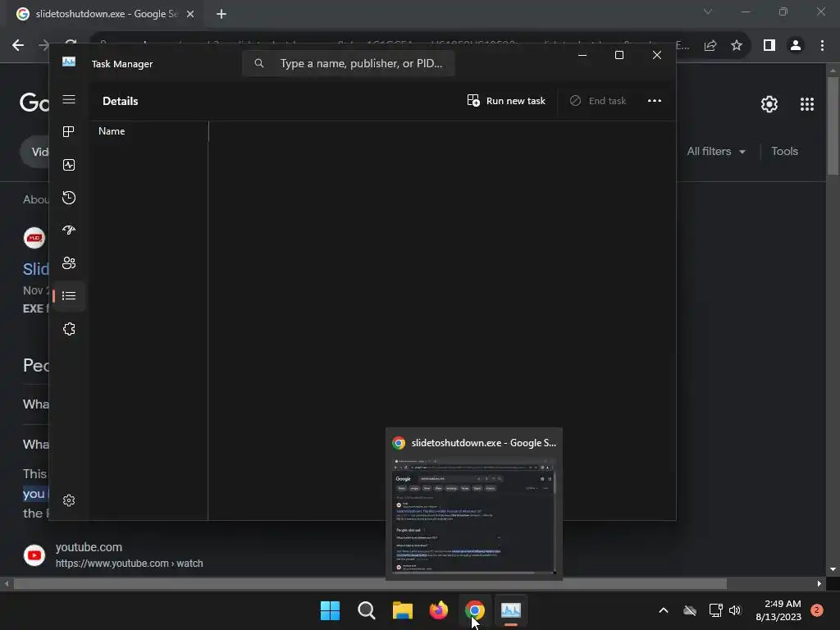
Task: Open the Task Manager hamburger navigation menu
Action: coord(69,99)
